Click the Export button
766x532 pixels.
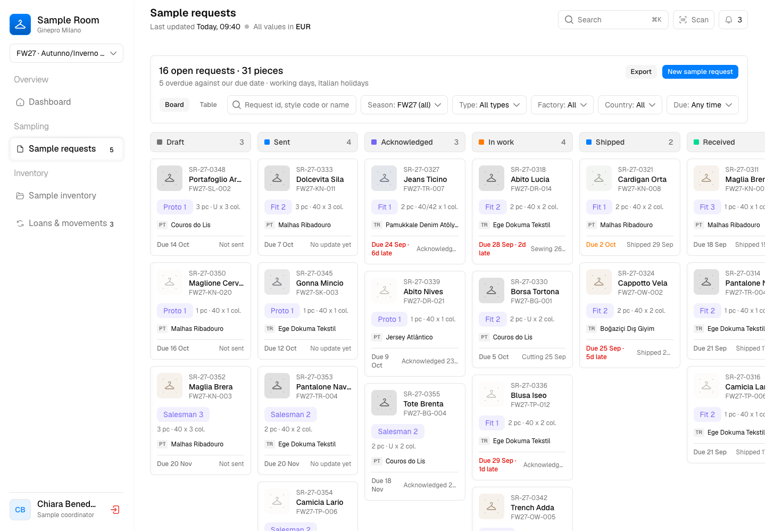click(x=641, y=72)
